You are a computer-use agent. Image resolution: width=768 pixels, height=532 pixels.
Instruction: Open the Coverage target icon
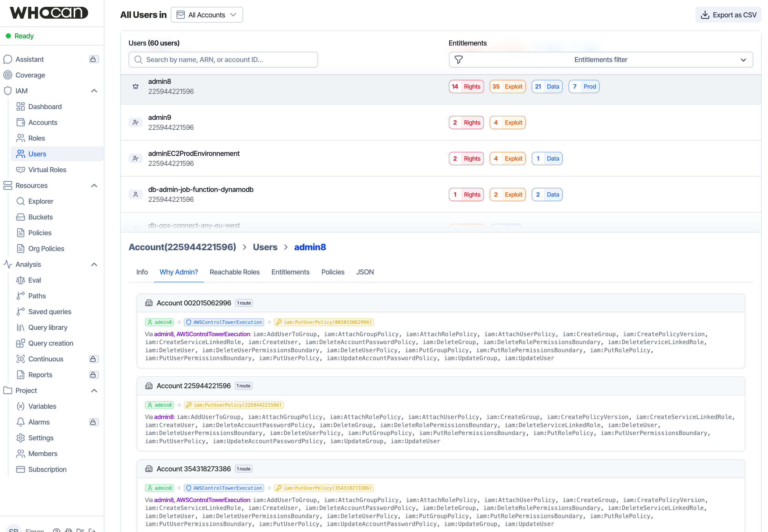click(x=8, y=75)
